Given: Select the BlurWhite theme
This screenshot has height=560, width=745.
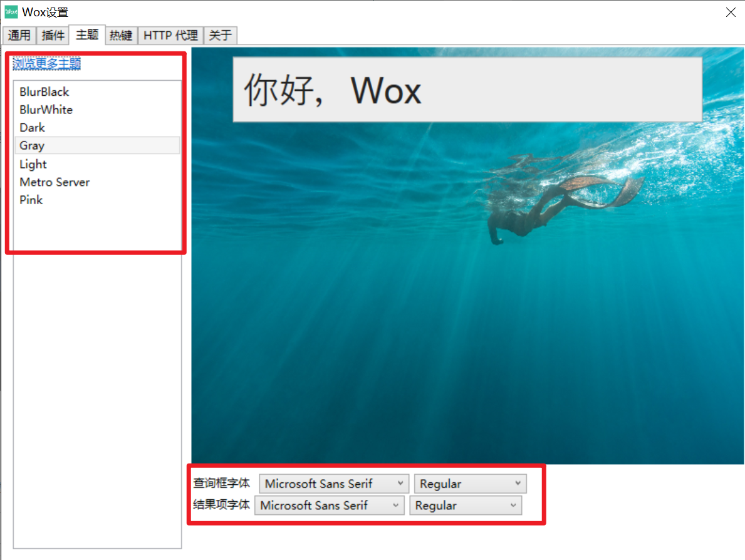Looking at the screenshot, I should (x=46, y=110).
